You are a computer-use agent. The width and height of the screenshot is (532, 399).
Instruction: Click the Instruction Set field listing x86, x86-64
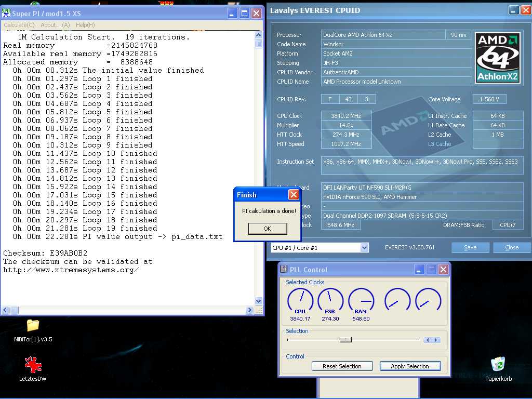tap(422, 165)
